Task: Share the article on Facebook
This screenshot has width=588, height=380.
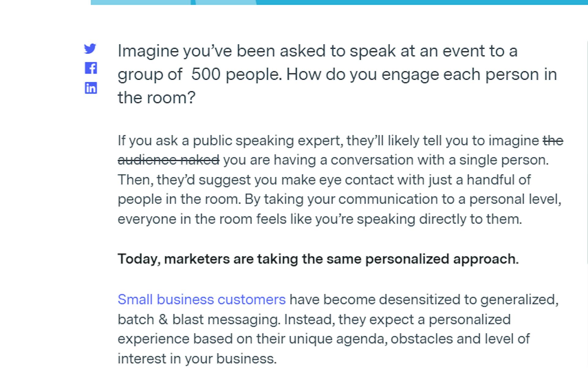Action: pyautogui.click(x=91, y=68)
